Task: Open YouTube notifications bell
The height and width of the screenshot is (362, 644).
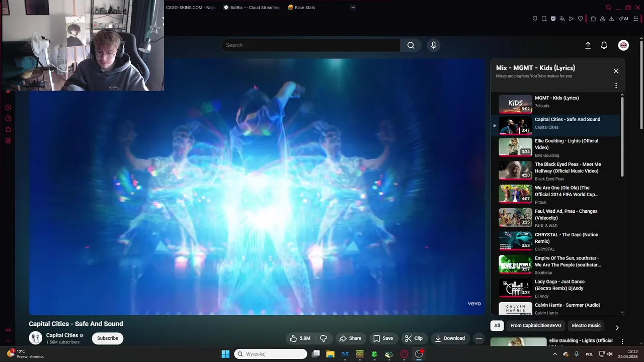Action: [604, 45]
